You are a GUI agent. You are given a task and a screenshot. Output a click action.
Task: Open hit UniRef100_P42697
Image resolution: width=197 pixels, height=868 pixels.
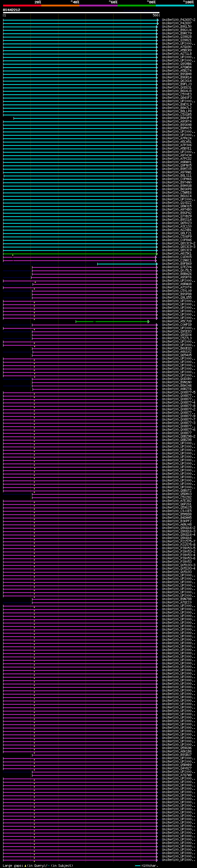click(177, 23)
